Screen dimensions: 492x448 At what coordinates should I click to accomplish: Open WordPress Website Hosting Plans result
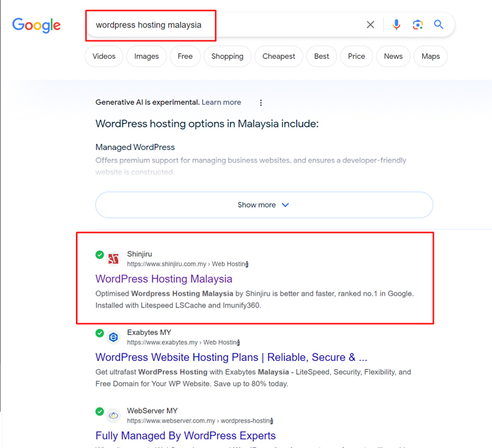coord(231,358)
